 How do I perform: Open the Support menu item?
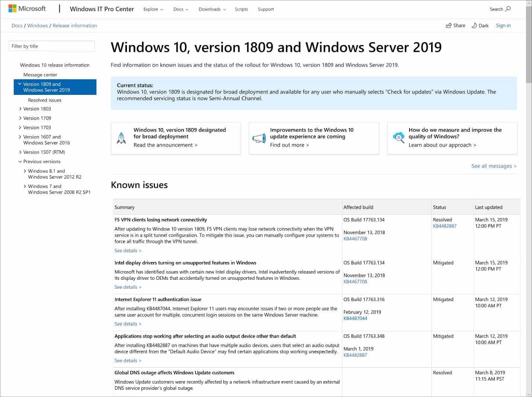tap(266, 9)
